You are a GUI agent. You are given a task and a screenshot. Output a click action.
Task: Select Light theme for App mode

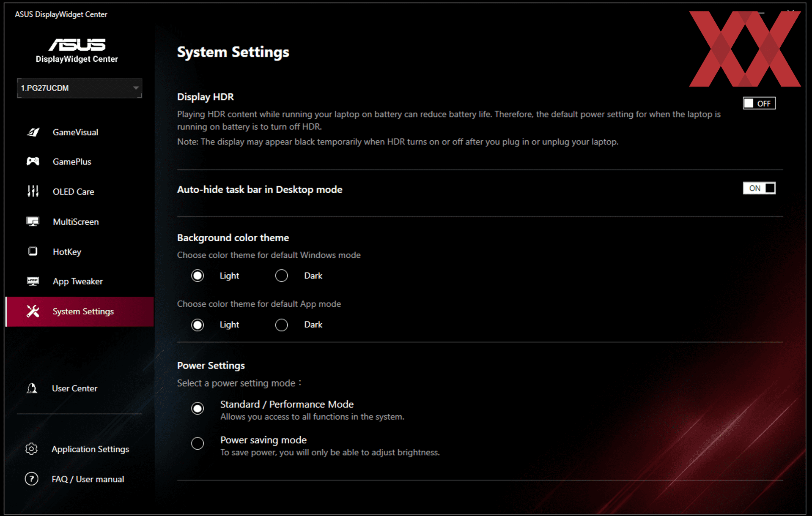point(198,325)
